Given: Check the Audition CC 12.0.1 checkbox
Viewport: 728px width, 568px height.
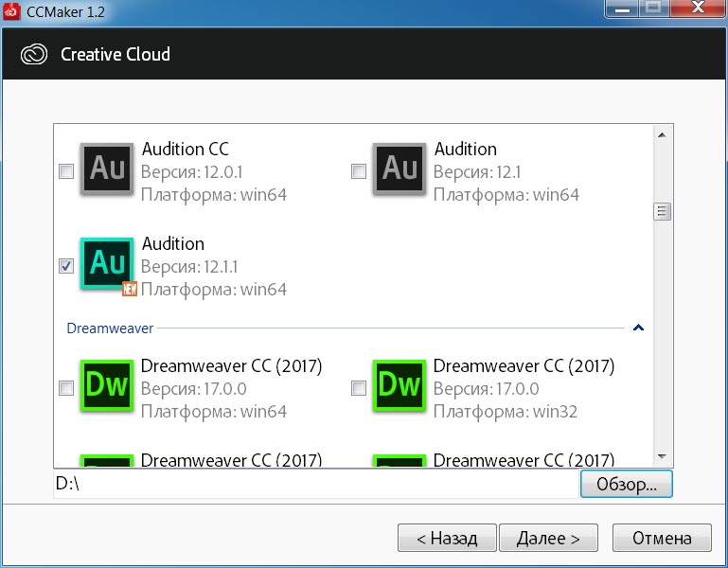Looking at the screenshot, I should pyautogui.click(x=66, y=171).
